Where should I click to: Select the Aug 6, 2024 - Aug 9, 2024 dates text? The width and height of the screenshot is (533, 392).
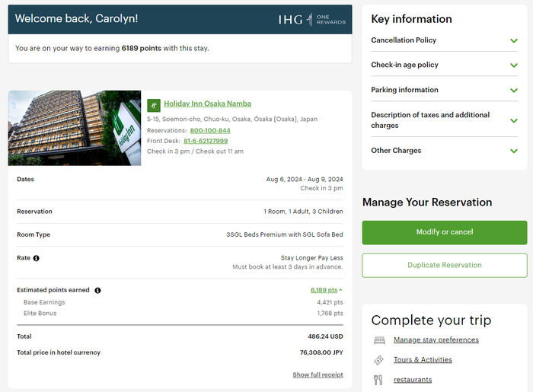click(305, 180)
